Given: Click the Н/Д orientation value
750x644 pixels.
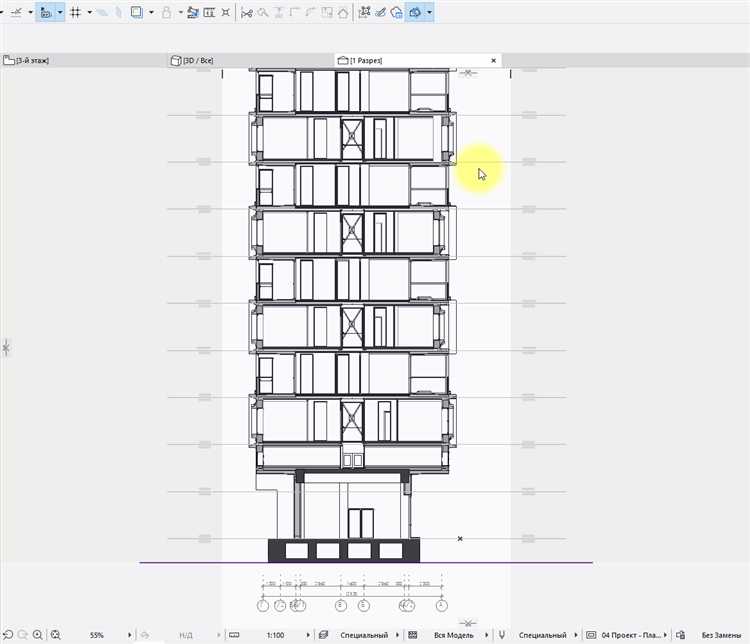Looking at the screenshot, I should coord(186,635).
